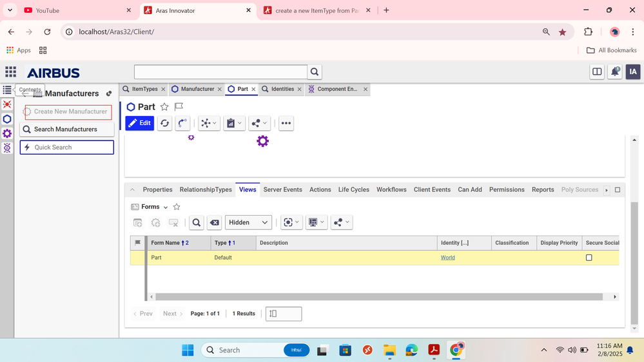The width and height of the screenshot is (644, 362).
Task: Click the blue Edit button
Action: click(x=140, y=123)
